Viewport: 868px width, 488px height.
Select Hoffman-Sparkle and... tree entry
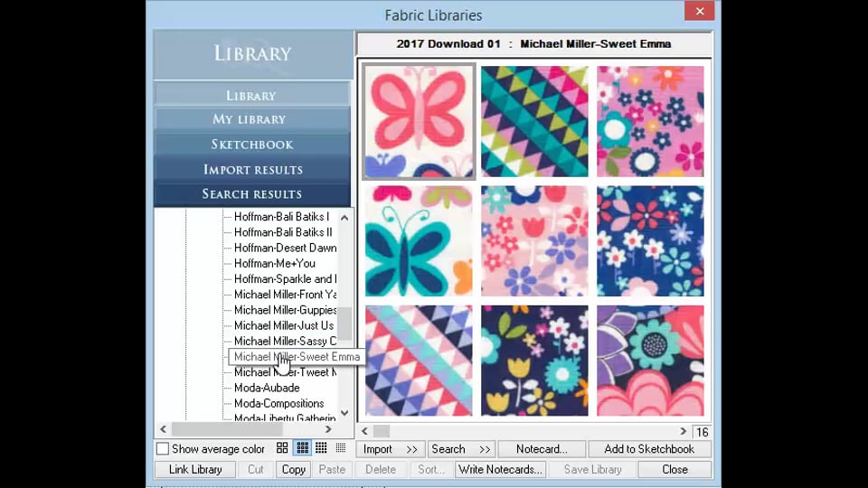click(285, 279)
